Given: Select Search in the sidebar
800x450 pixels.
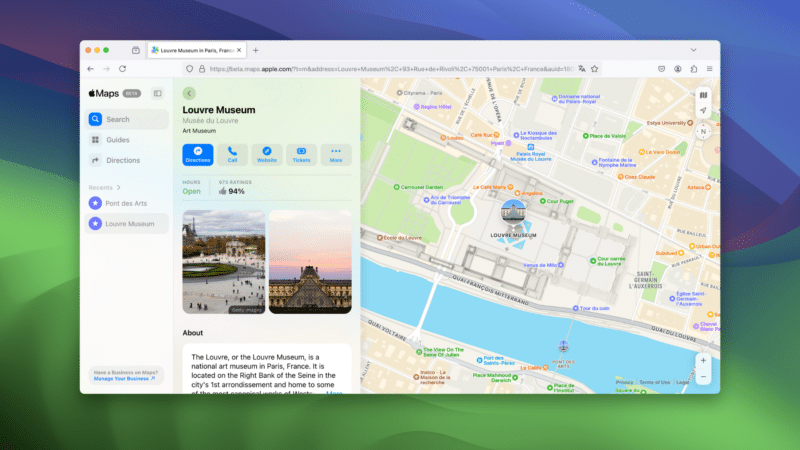Looking at the screenshot, I should point(128,119).
